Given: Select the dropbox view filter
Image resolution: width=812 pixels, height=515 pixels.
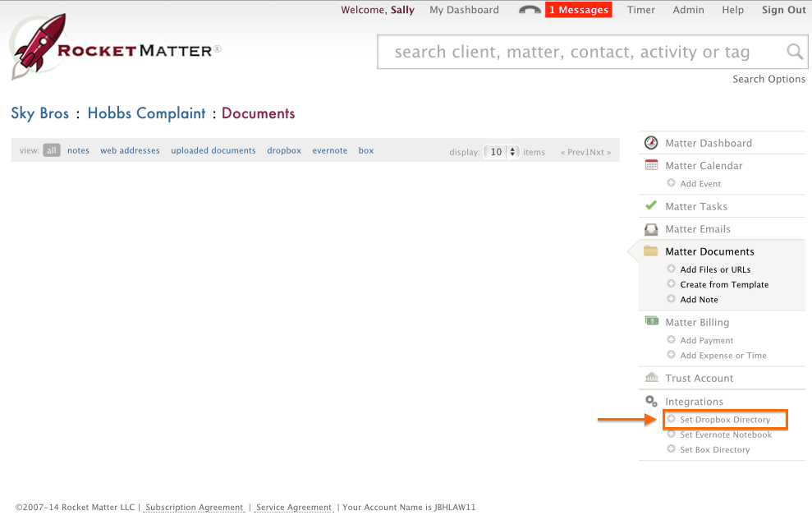Looking at the screenshot, I should (284, 151).
